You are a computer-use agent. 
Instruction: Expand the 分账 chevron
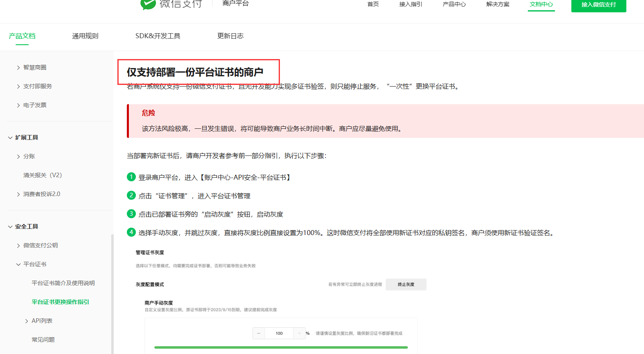coord(18,157)
